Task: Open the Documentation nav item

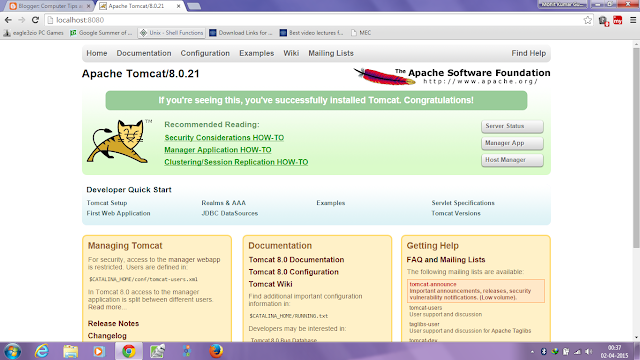Action: click(x=144, y=53)
